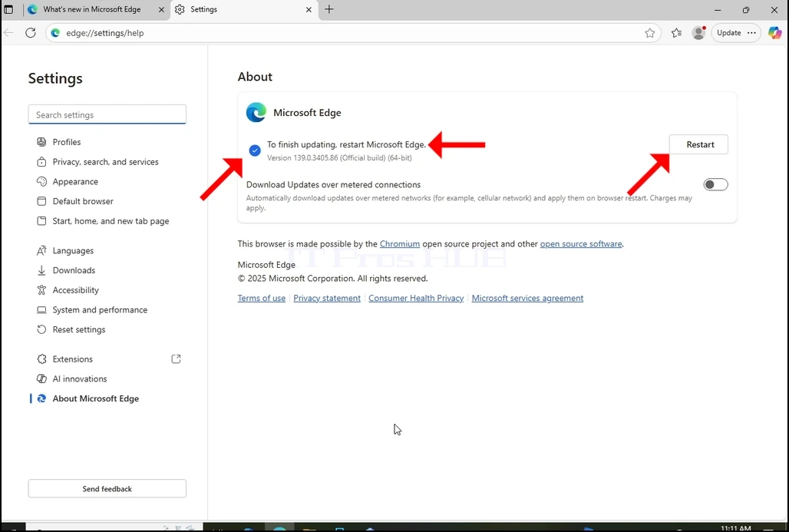Click the About heading
The height and width of the screenshot is (532, 789).
[x=255, y=77]
